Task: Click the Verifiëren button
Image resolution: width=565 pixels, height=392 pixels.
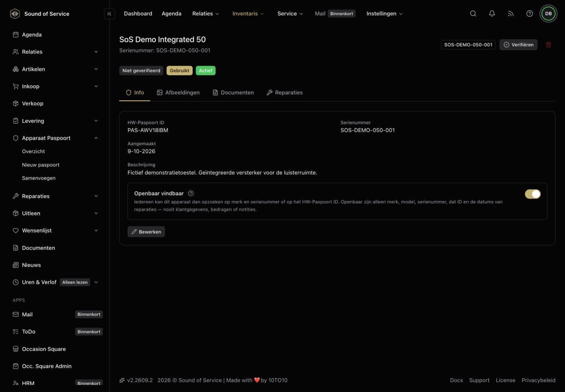Action: click(518, 45)
